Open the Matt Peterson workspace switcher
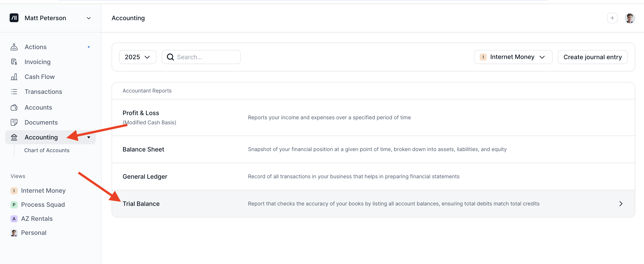 coord(50,18)
